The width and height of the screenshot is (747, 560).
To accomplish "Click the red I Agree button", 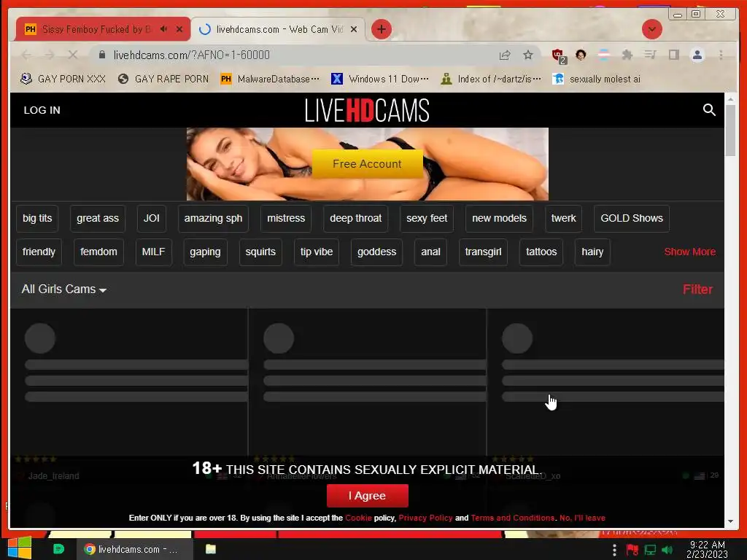I will click(x=368, y=496).
